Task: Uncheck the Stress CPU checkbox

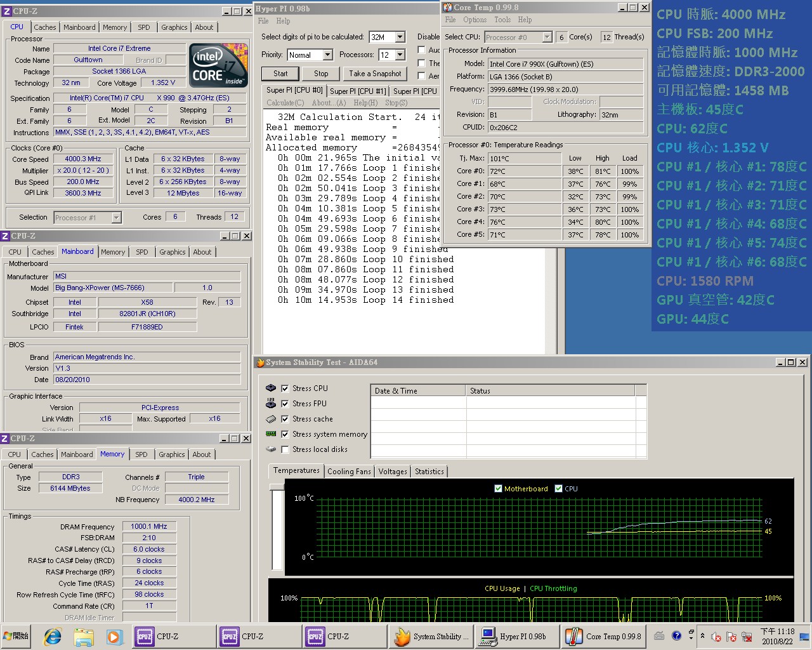Action: [x=285, y=388]
